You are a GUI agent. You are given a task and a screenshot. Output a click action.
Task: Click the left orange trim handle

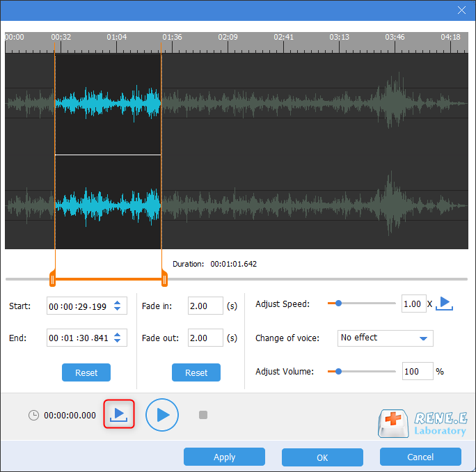(x=52, y=279)
